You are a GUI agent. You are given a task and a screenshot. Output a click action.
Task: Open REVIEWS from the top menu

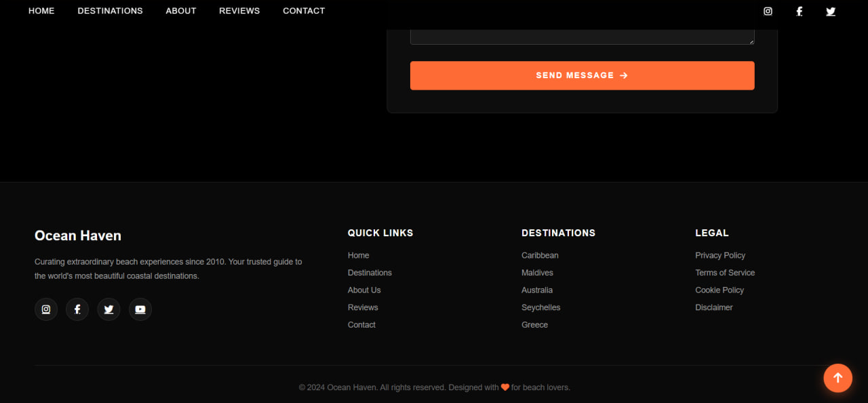[239, 10]
